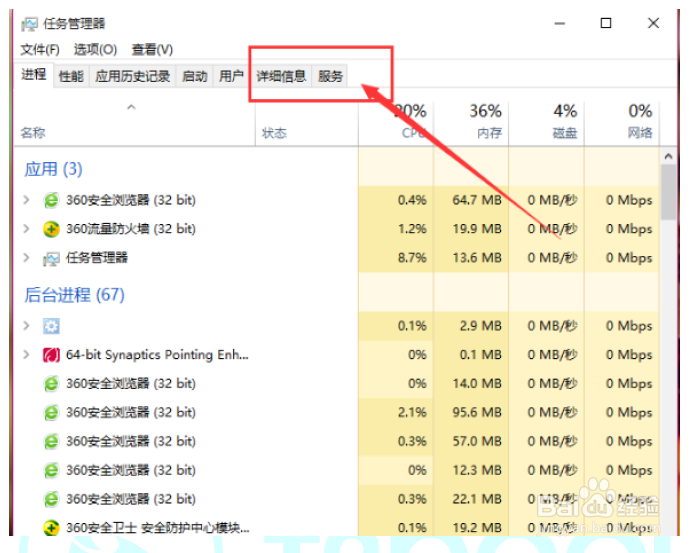Close the 任务管理器 window
The height and width of the screenshot is (553, 700).
(653, 23)
